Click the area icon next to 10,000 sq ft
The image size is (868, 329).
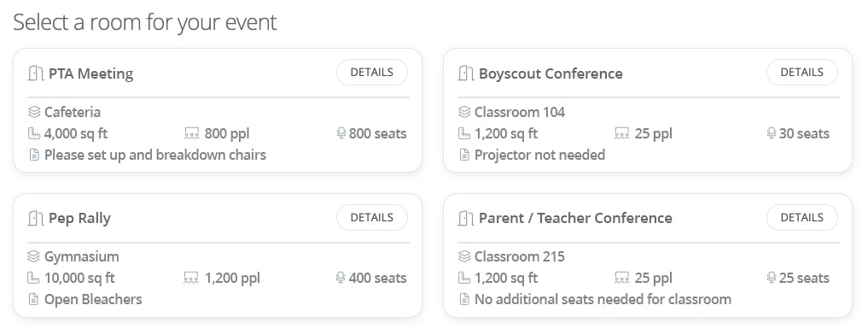pyautogui.click(x=34, y=278)
